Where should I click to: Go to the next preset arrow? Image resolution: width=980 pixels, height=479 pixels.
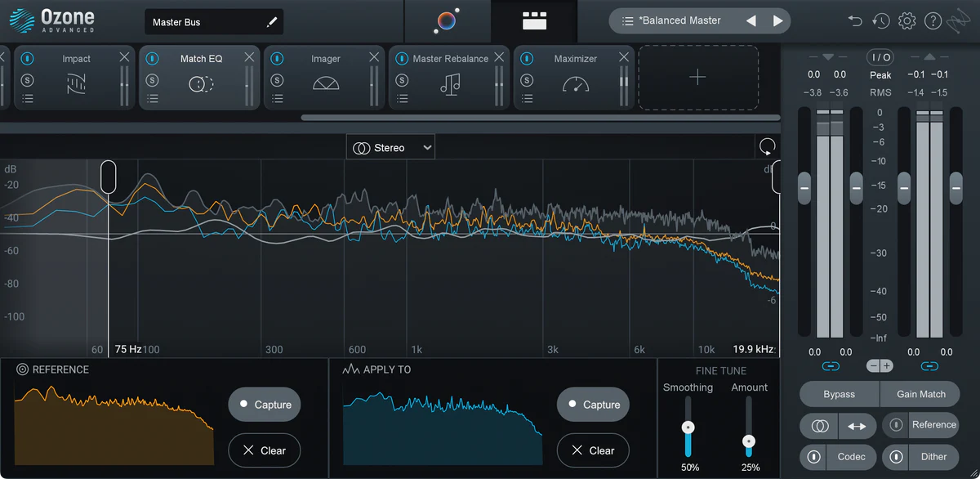(x=778, y=20)
